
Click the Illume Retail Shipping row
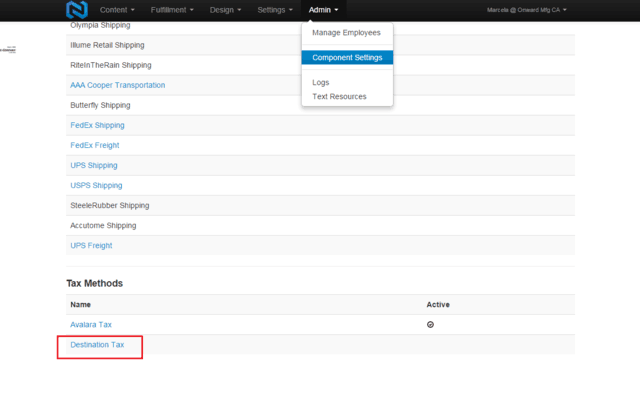[x=320, y=45]
